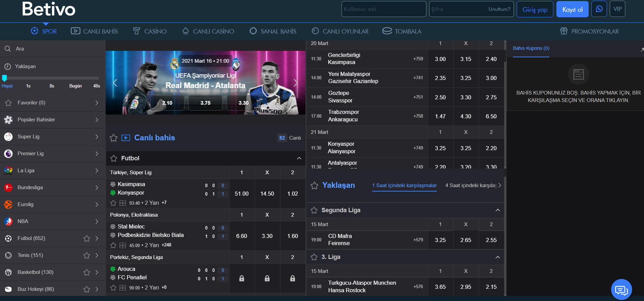The image size is (644, 301).
Task: Toggle favorite star for Tenis (151)
Action: (x=87, y=255)
